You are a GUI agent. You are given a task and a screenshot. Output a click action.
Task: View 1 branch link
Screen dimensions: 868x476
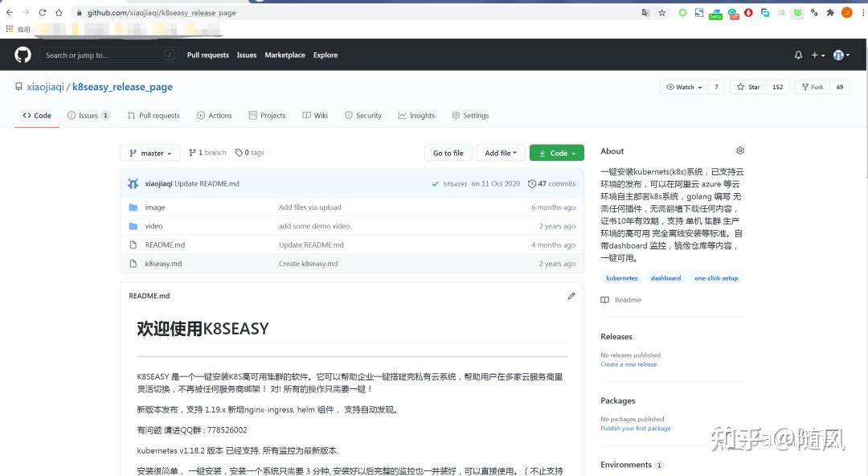pyautogui.click(x=207, y=153)
